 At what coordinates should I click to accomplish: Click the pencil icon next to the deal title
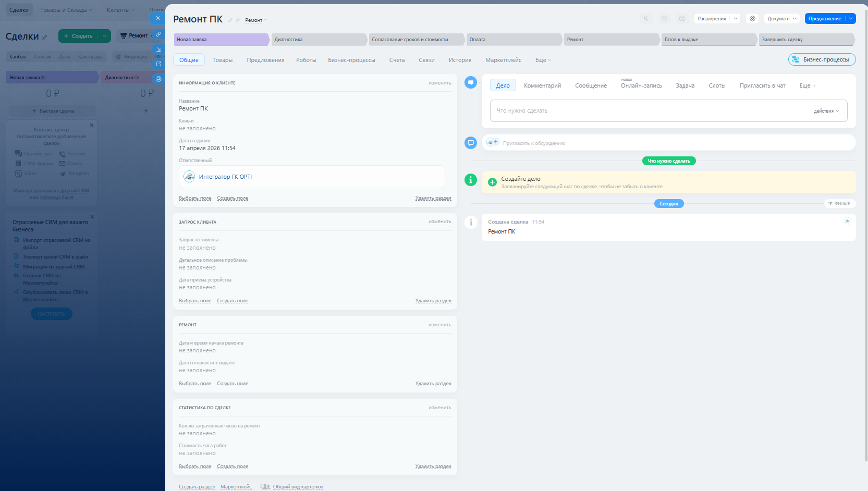coord(230,20)
